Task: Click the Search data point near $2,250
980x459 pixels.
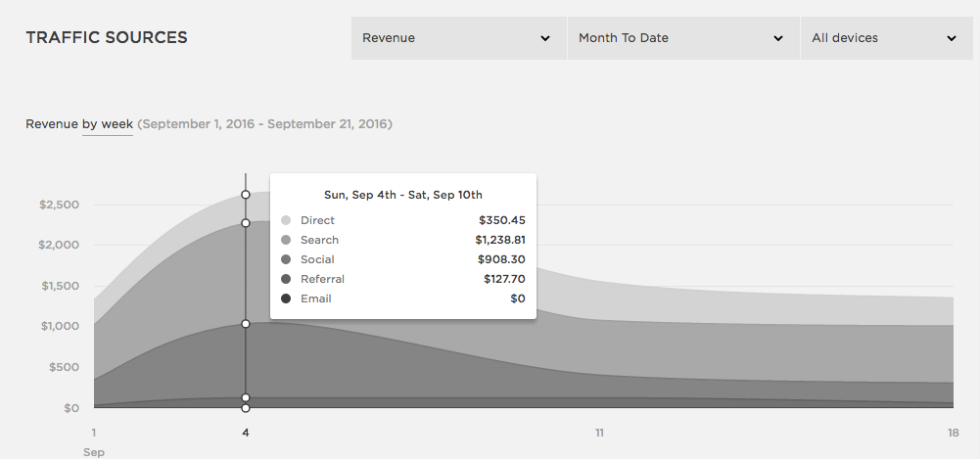Action: [x=246, y=223]
